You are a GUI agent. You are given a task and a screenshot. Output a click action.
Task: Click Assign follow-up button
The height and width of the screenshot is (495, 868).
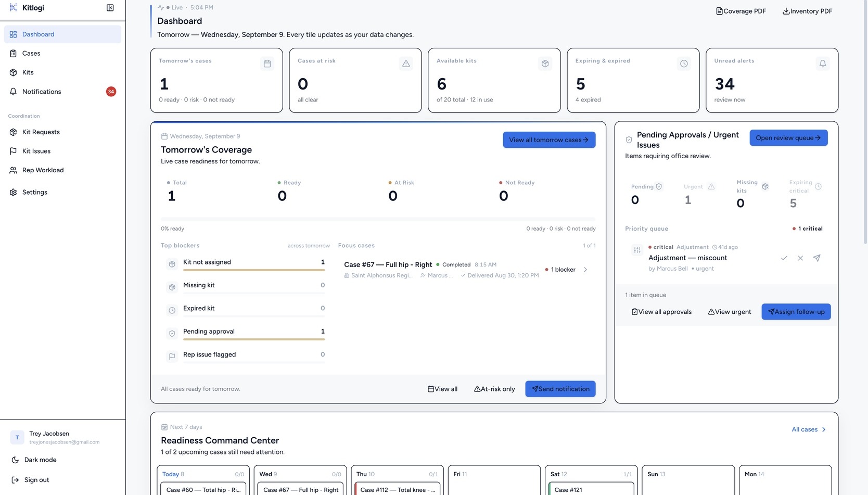coord(796,312)
